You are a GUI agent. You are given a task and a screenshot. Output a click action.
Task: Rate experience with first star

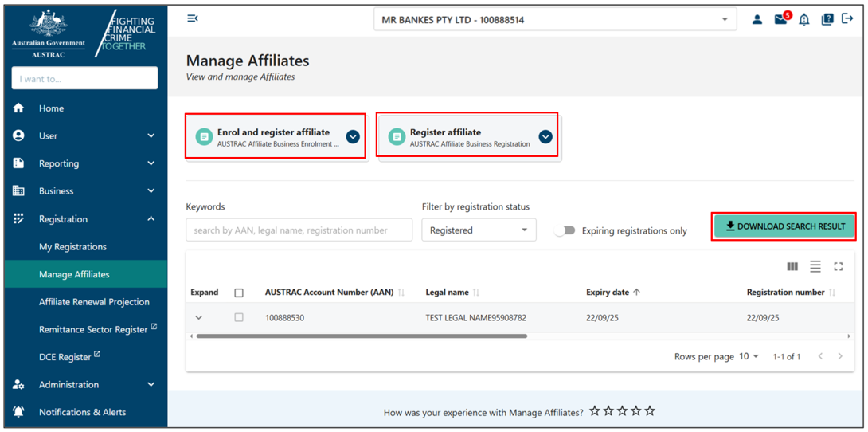tap(595, 411)
